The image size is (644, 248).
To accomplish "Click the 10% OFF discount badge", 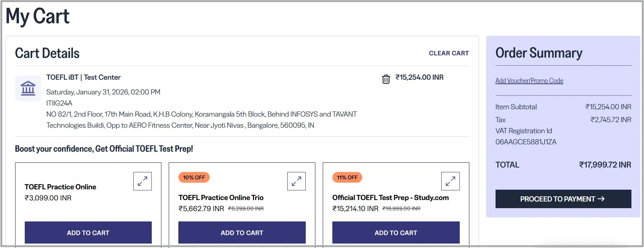I will pos(194,178).
